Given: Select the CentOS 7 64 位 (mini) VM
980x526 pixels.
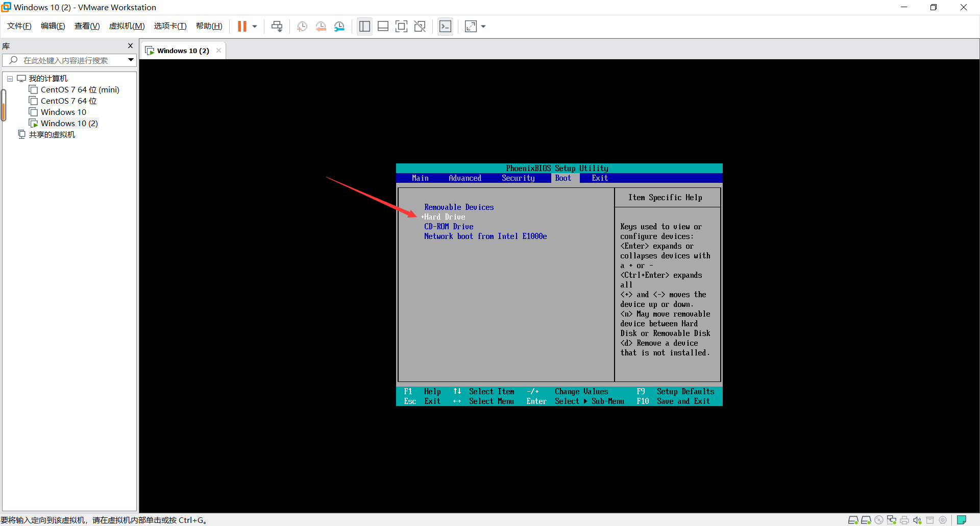Looking at the screenshot, I should [x=80, y=90].
